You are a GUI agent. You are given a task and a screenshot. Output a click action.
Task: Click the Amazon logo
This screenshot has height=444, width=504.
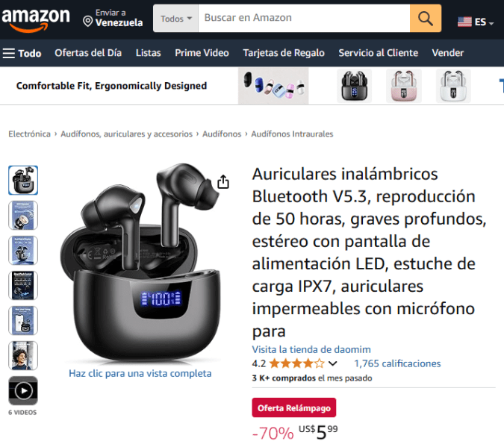[36, 19]
